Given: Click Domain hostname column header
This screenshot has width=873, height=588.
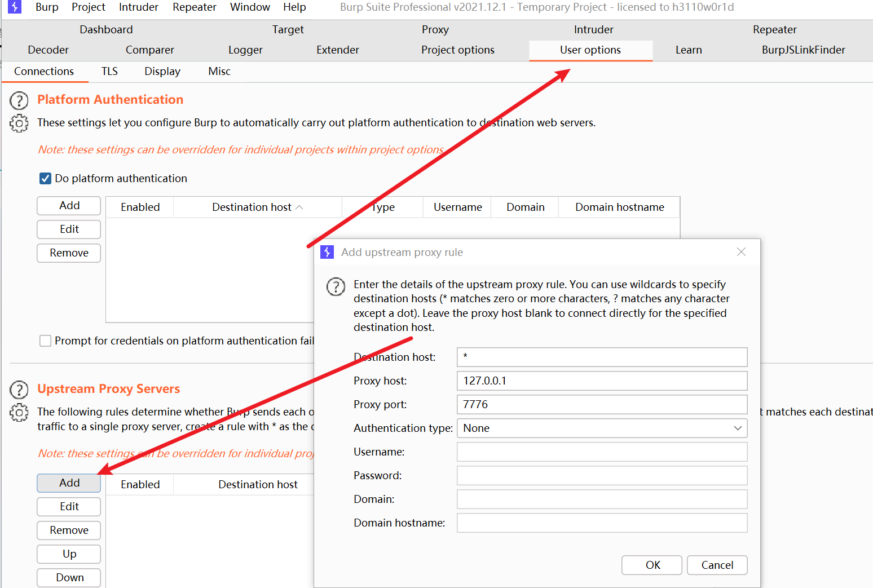Looking at the screenshot, I should tap(619, 207).
